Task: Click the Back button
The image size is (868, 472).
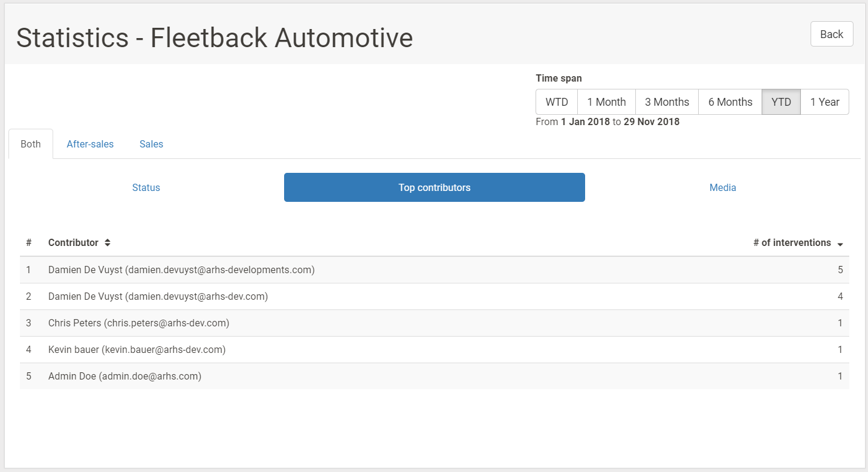Action: click(831, 34)
